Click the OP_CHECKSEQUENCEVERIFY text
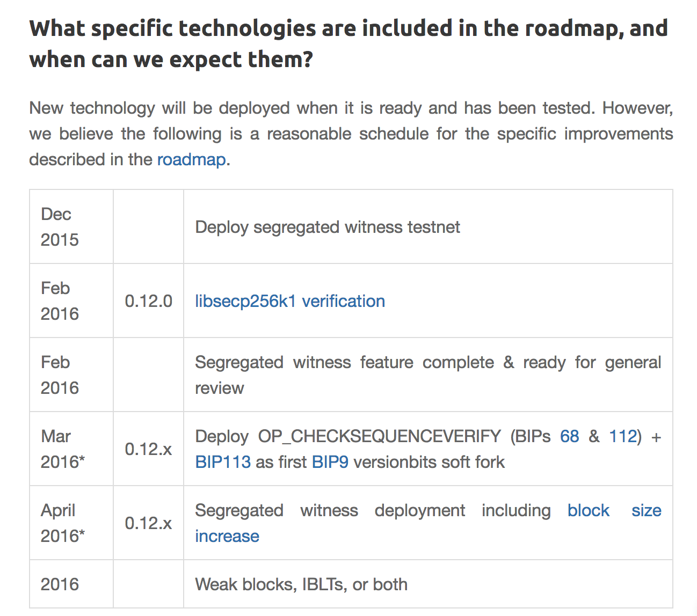Viewport: 697px width, 616px height. coord(379,436)
